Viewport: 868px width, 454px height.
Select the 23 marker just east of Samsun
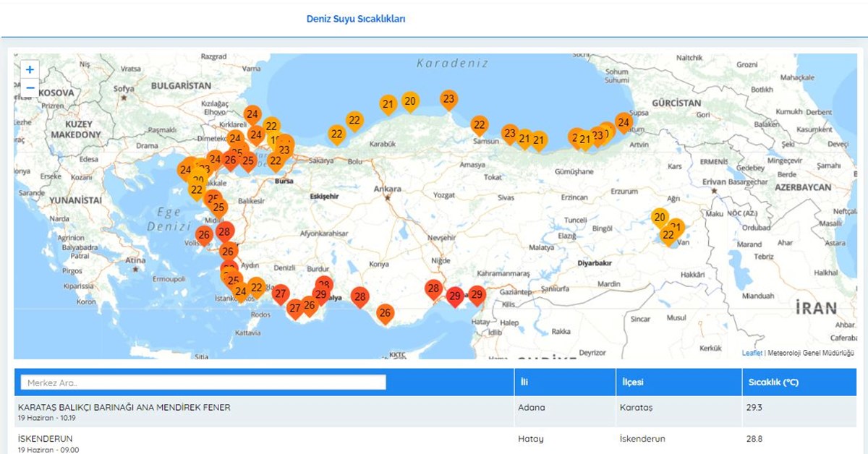510,134
